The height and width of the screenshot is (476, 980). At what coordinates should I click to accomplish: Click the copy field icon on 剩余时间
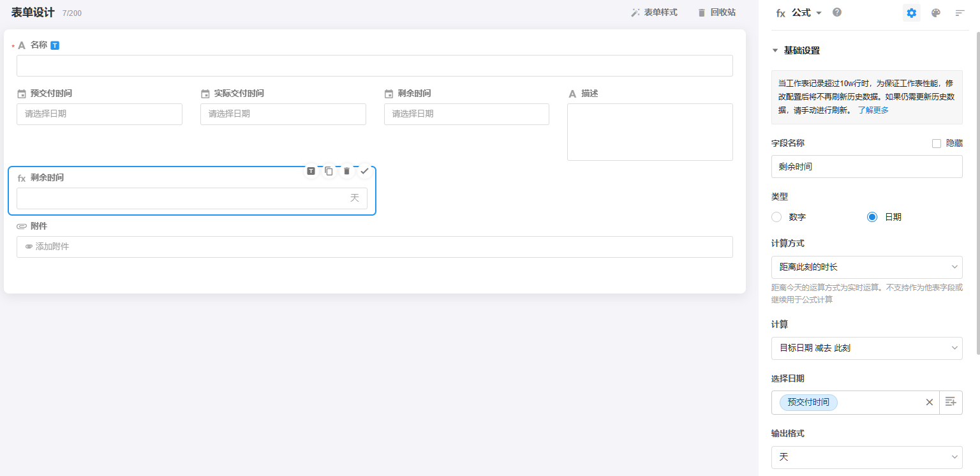tap(329, 171)
